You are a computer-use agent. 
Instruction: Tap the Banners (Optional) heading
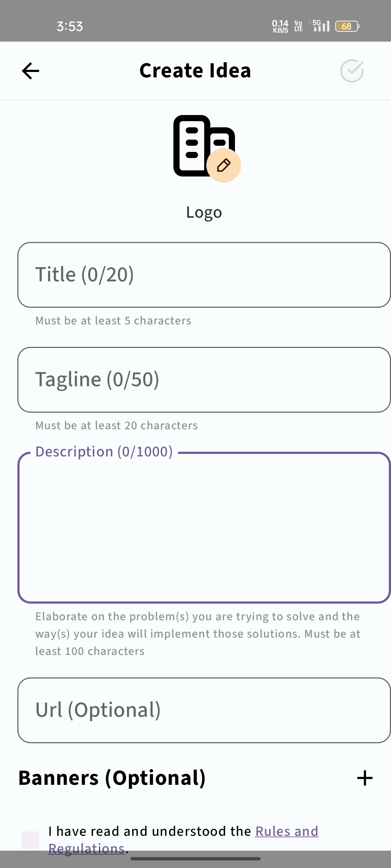point(112,778)
